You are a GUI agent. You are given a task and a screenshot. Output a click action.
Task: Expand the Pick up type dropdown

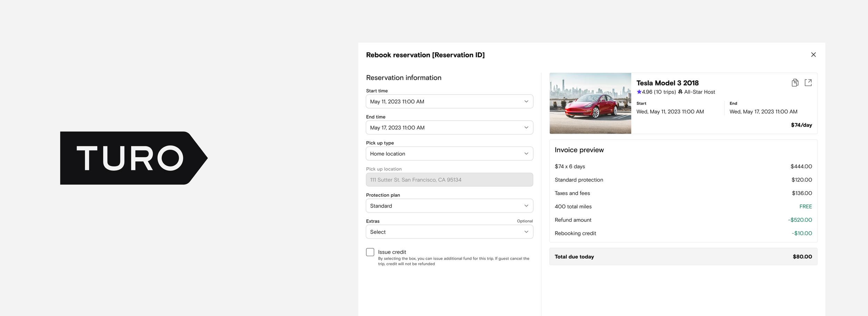[449, 154]
